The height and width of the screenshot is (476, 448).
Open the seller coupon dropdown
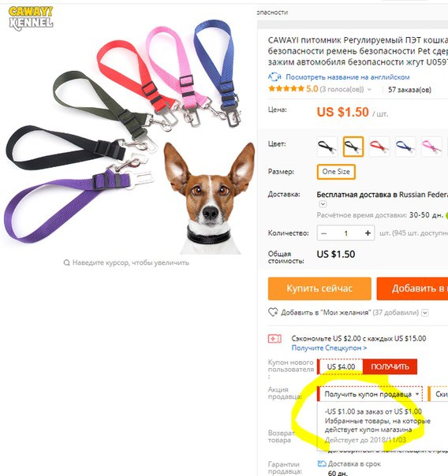(x=370, y=394)
